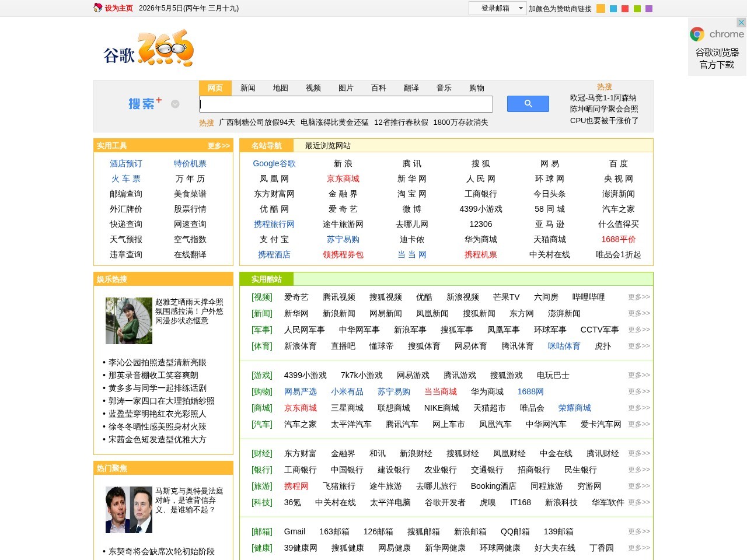Open 设为主页 link
747x560 pixels.
click(119, 8)
